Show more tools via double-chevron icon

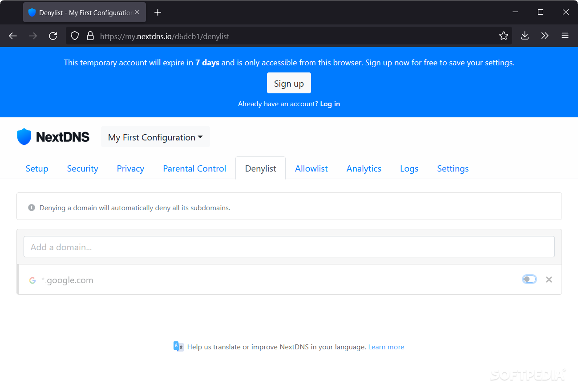pos(545,36)
